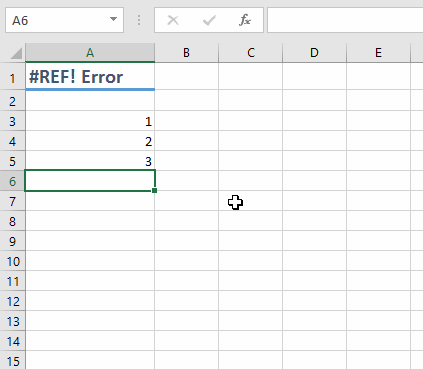
Task: Select row 3 header
Action: point(13,121)
